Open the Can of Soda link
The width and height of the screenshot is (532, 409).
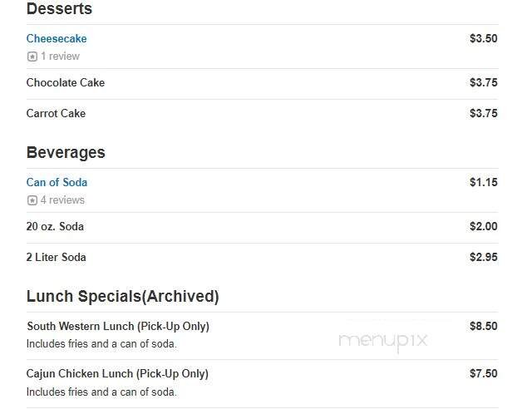coord(57,183)
